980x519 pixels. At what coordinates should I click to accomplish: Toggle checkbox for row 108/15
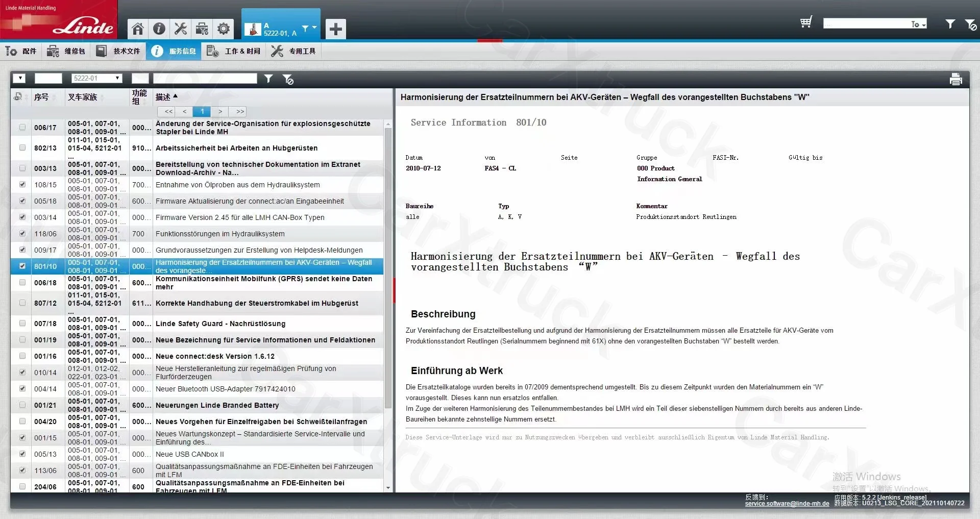[x=22, y=184]
